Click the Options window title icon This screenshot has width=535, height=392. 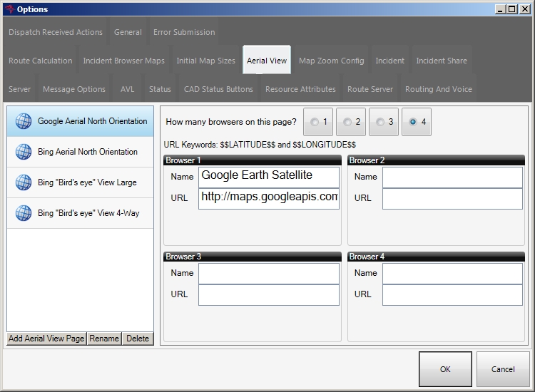tap(10, 9)
